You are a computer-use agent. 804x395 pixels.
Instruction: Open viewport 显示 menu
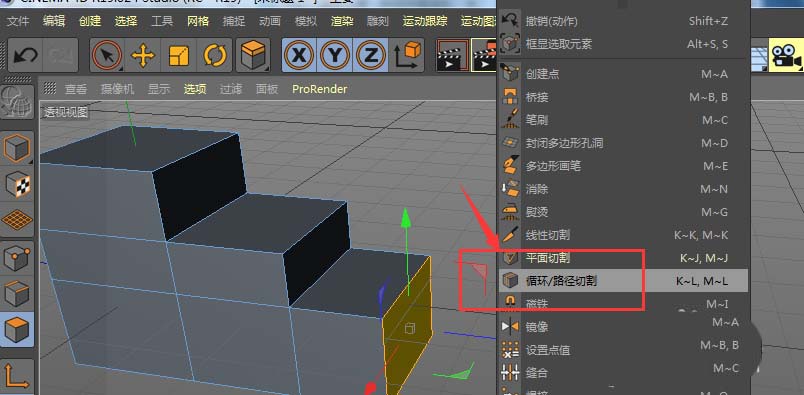(x=158, y=89)
